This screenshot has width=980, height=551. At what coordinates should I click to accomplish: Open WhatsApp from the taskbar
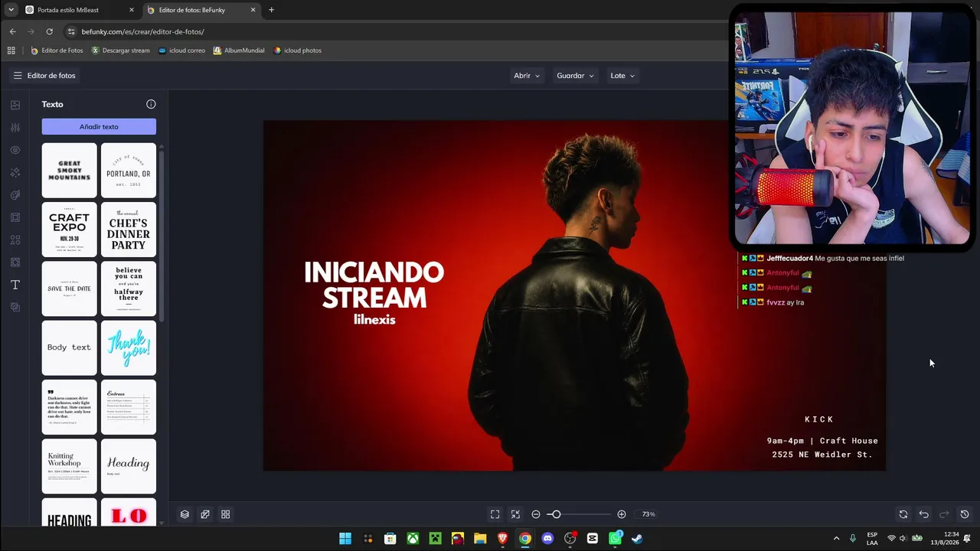(x=615, y=539)
